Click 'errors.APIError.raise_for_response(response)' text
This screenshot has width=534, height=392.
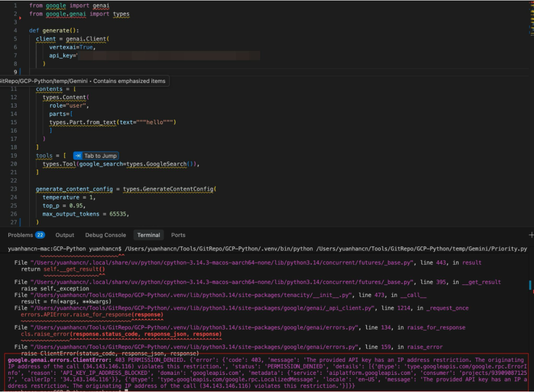coord(92,315)
